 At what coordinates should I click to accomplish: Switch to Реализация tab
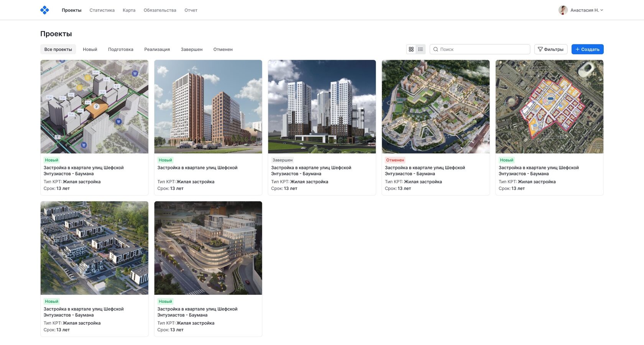pyautogui.click(x=157, y=49)
